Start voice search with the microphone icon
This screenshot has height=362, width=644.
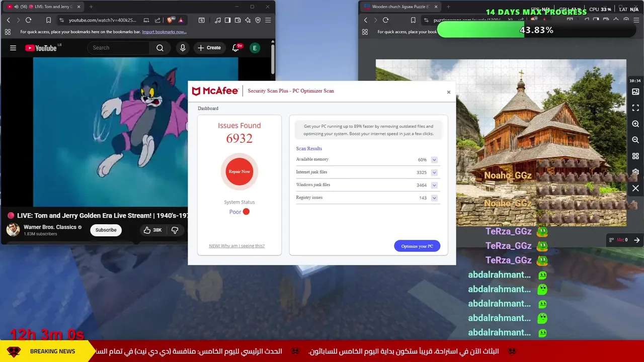tap(183, 48)
